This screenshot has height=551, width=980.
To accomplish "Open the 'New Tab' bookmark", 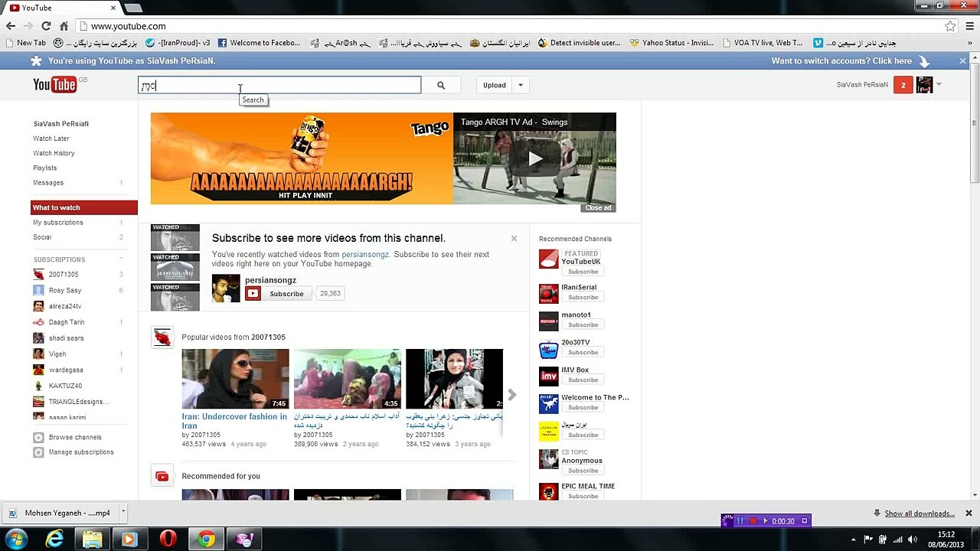I will pos(25,43).
